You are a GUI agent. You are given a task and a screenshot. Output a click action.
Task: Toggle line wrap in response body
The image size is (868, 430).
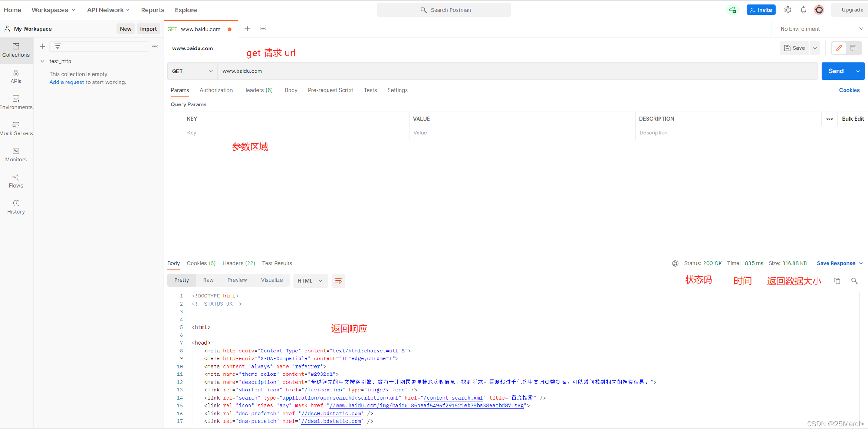pos(338,281)
